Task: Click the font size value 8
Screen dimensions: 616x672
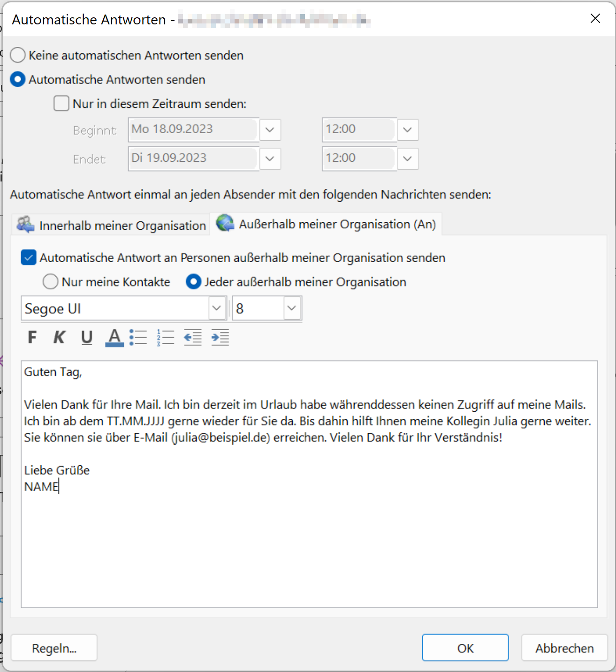Action: click(258, 308)
